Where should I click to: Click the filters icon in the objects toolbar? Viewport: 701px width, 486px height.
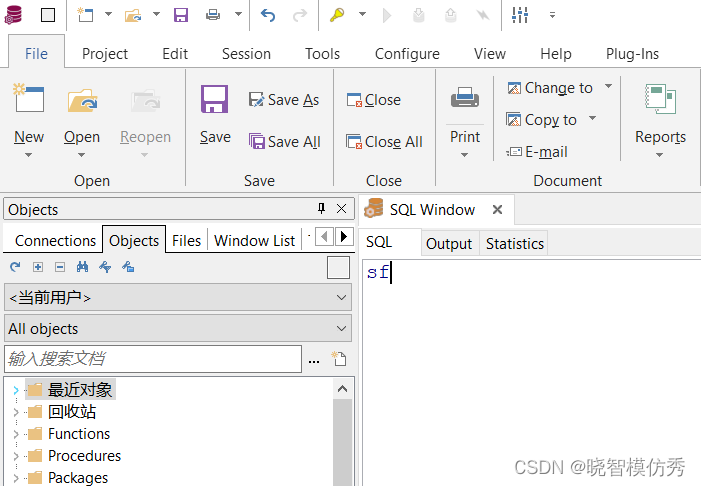pos(105,267)
